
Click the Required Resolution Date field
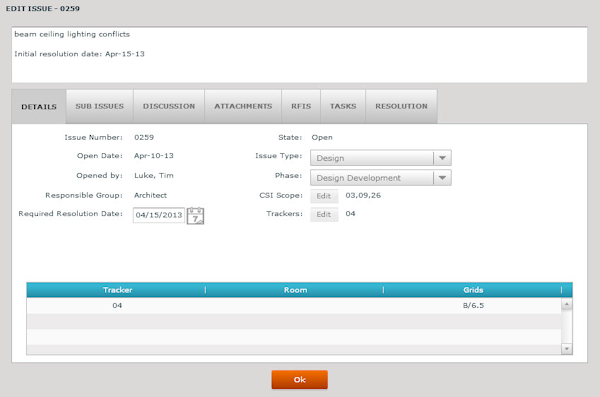click(159, 215)
